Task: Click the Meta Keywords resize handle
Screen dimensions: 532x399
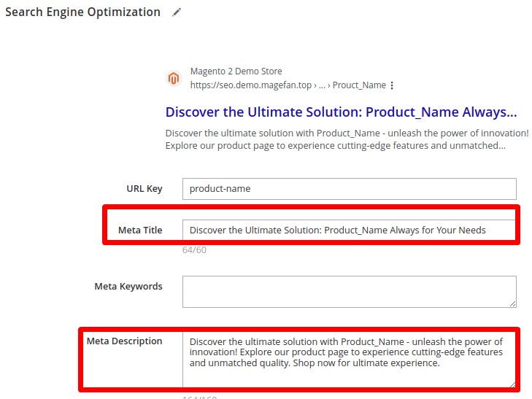Action: coord(512,304)
